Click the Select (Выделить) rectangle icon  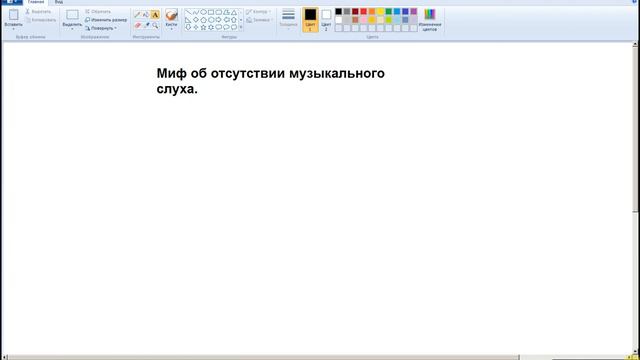pos(72,15)
